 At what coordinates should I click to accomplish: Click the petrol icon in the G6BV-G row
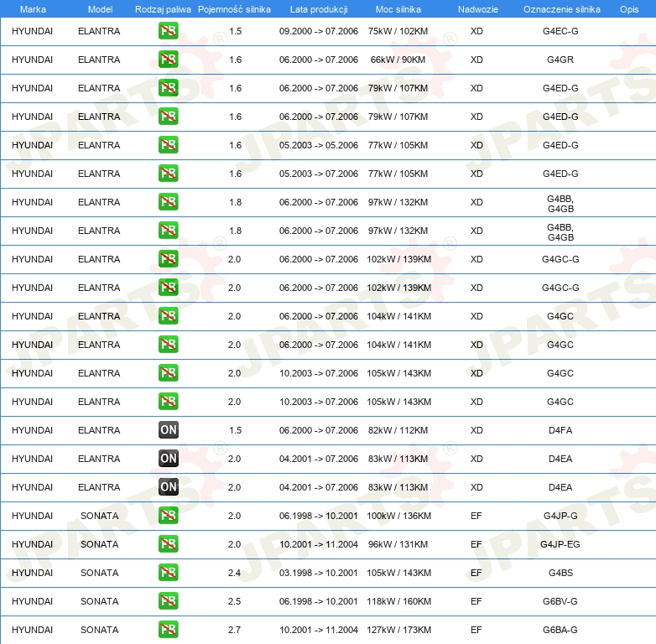(168, 601)
